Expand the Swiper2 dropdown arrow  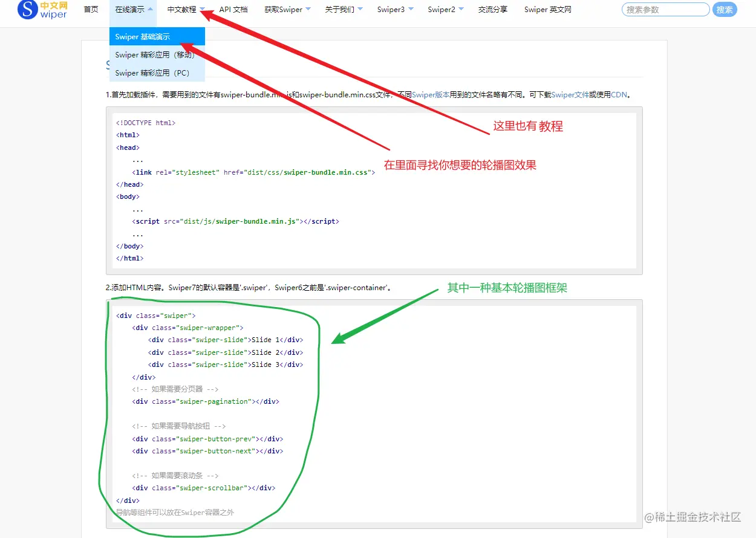[x=461, y=9]
